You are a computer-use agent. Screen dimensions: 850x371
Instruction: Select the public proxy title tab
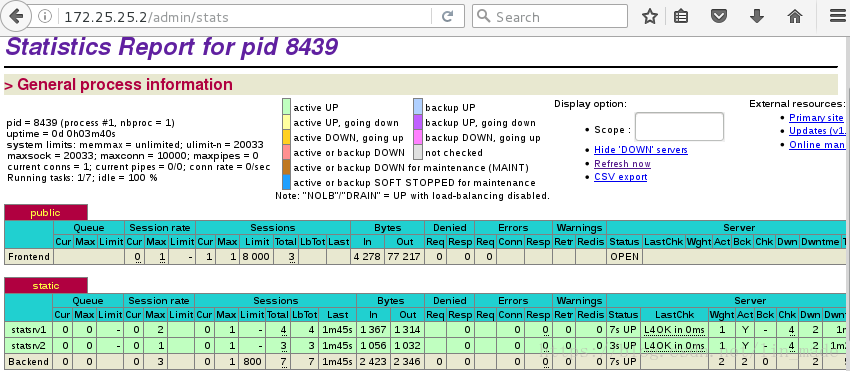(x=46, y=213)
